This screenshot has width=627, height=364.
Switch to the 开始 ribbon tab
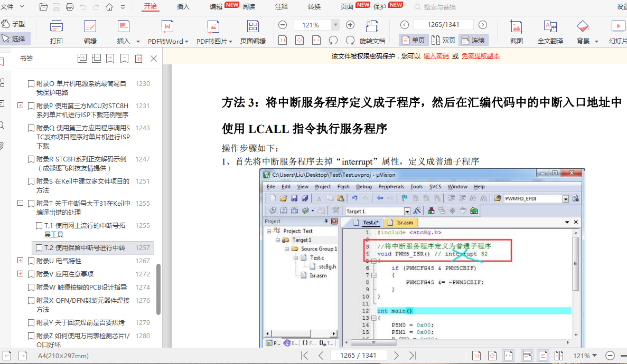151,6
